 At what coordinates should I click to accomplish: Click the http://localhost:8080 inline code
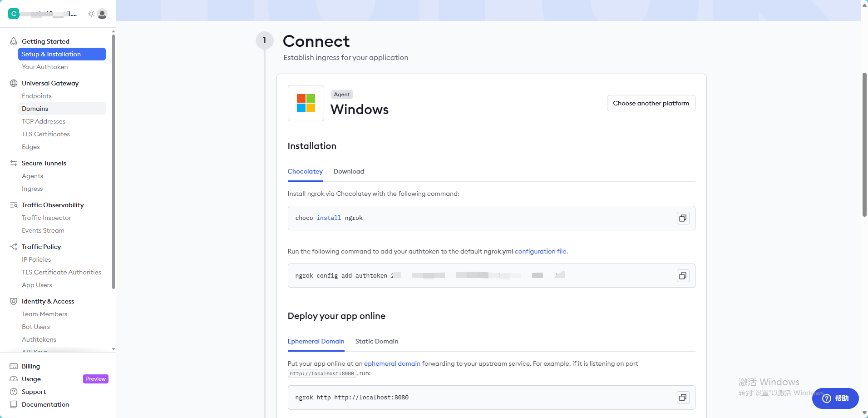(x=322, y=373)
